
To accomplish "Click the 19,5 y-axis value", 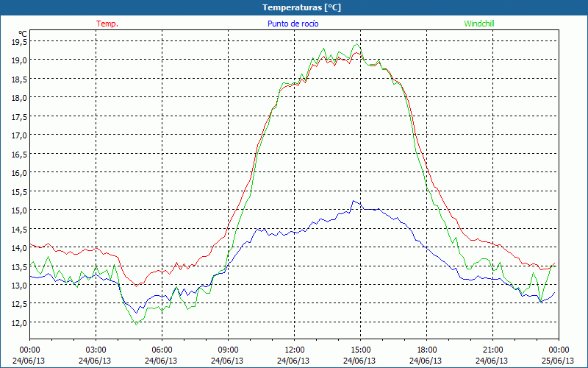I will click(19, 42).
